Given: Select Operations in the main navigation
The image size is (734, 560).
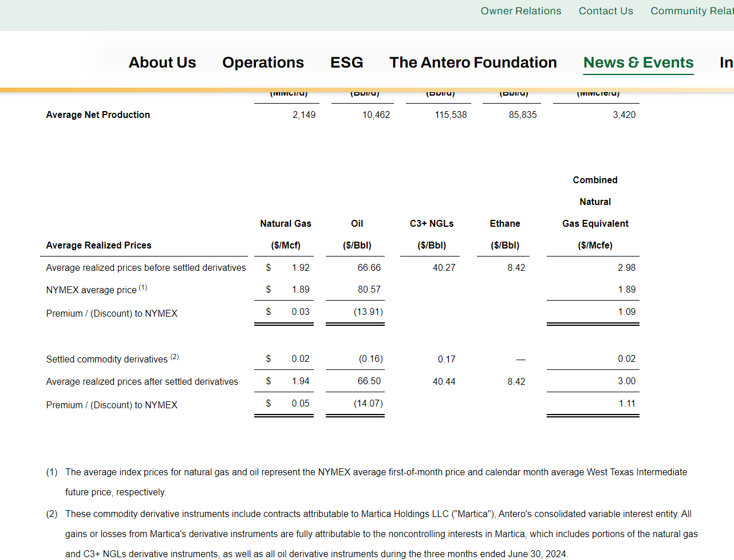Looking at the screenshot, I should pyautogui.click(x=263, y=62).
